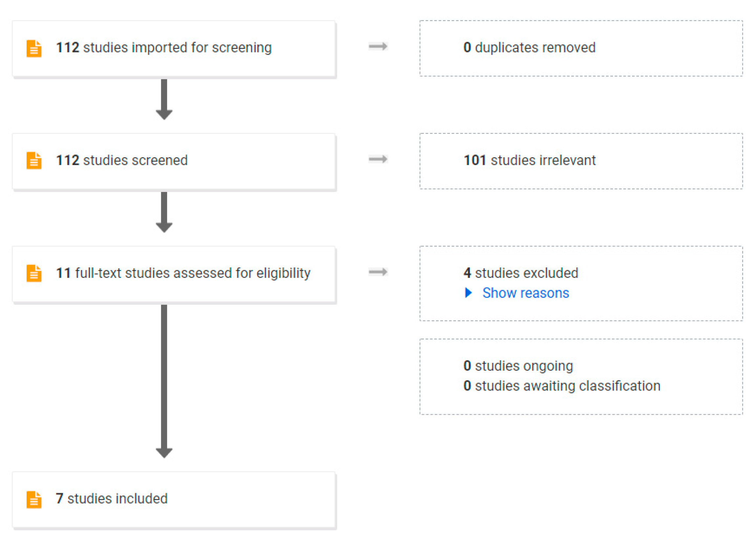Click the document icon beside studies imported
Screen dimensions: 756x547
pos(34,49)
